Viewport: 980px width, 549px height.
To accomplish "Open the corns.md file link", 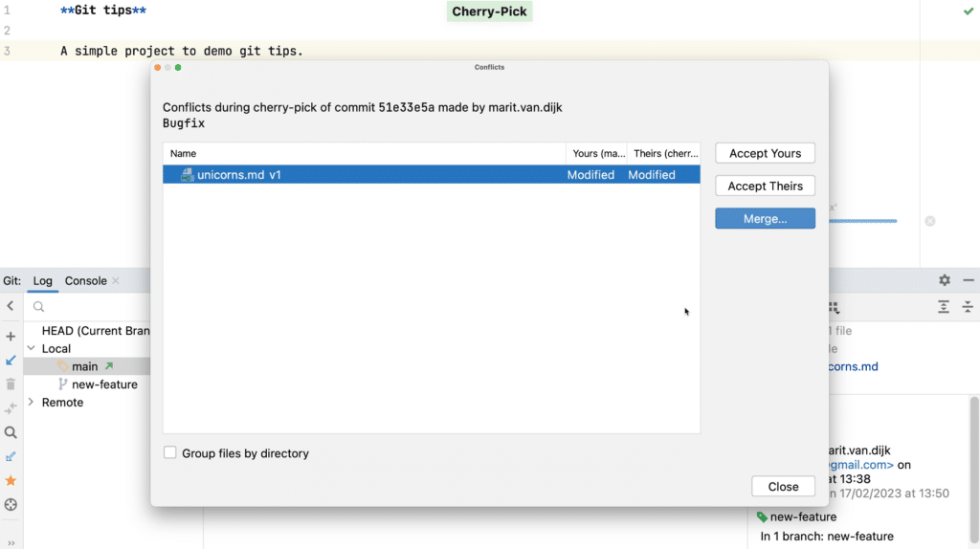I will click(853, 366).
